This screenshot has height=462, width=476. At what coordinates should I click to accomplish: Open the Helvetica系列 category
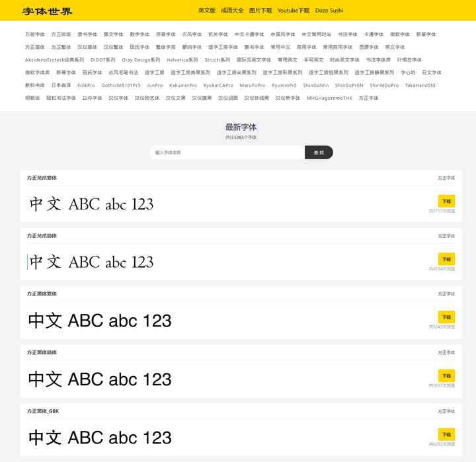point(182,59)
